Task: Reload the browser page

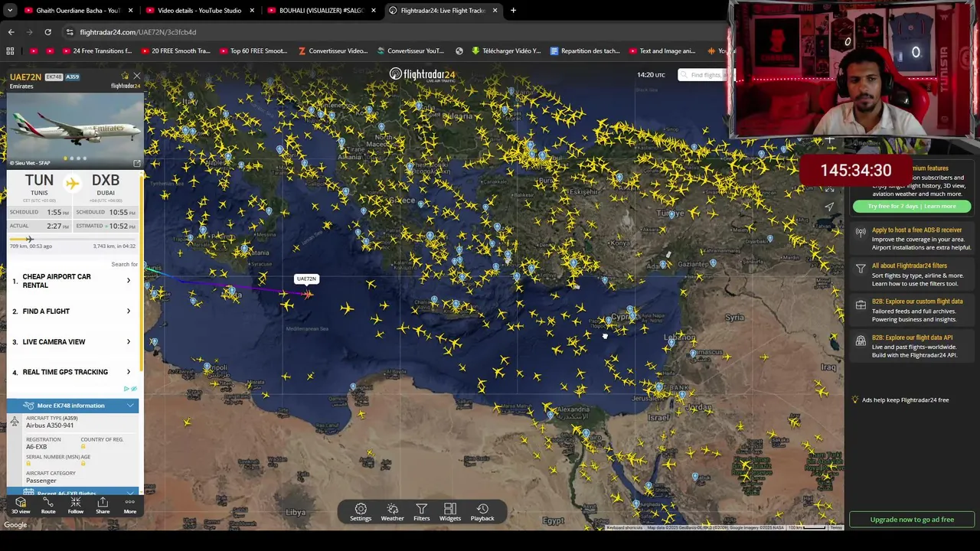Action: coord(47,32)
